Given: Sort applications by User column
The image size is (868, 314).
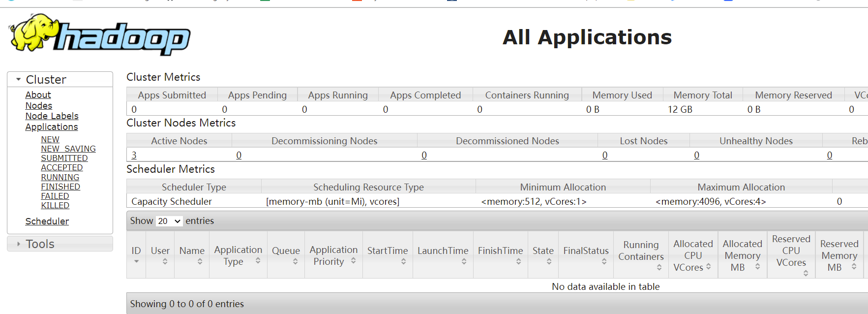Looking at the screenshot, I should [x=160, y=251].
